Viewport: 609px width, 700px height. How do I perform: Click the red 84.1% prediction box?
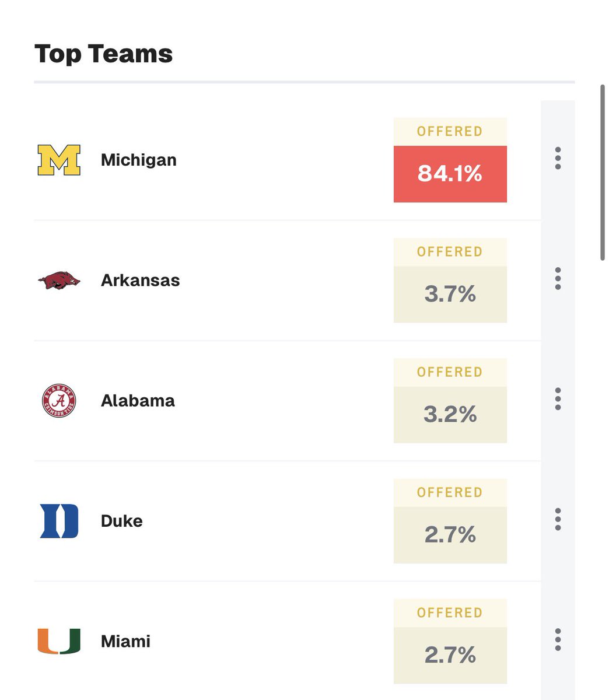point(450,174)
